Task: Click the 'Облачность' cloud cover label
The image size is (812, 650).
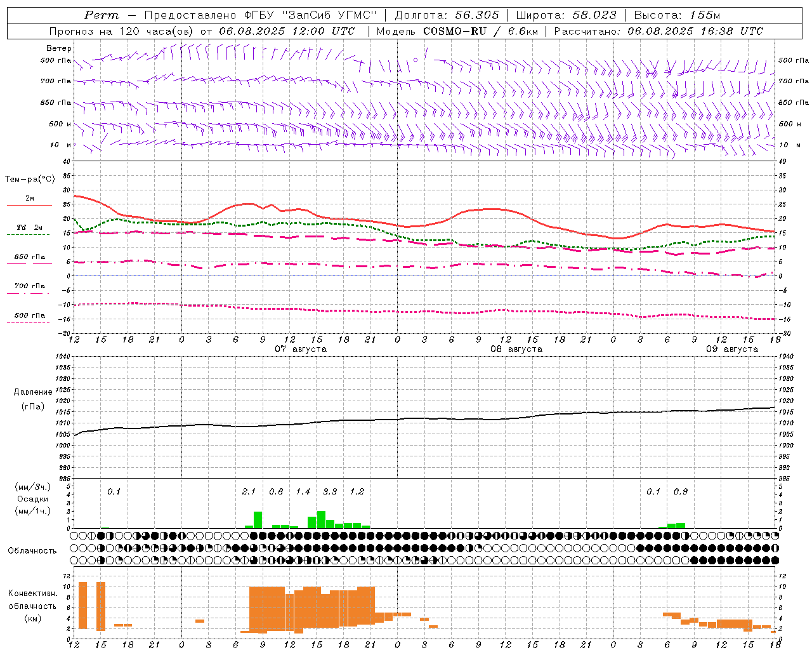Action: tap(32, 551)
